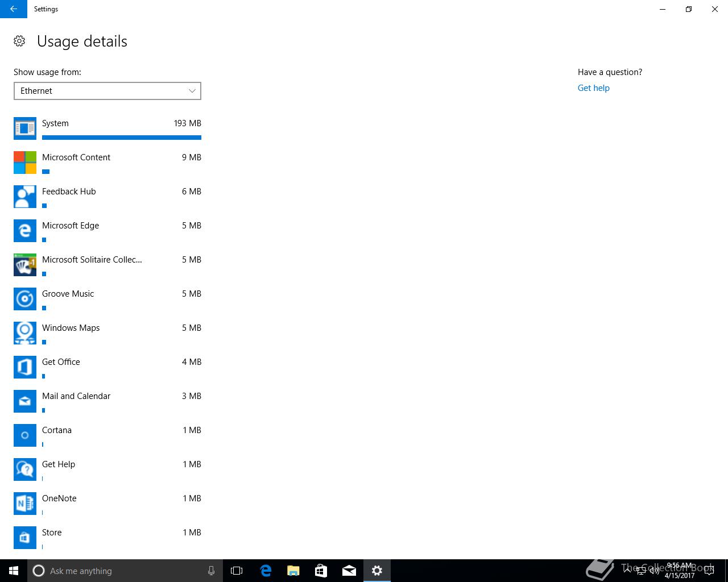Click the Show usage from label
Image resolution: width=728 pixels, height=582 pixels.
tap(47, 72)
